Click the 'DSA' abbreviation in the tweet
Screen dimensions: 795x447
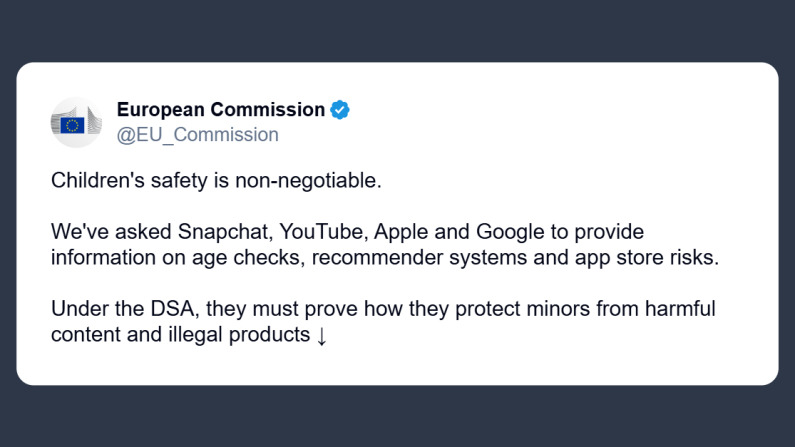pyautogui.click(x=154, y=309)
